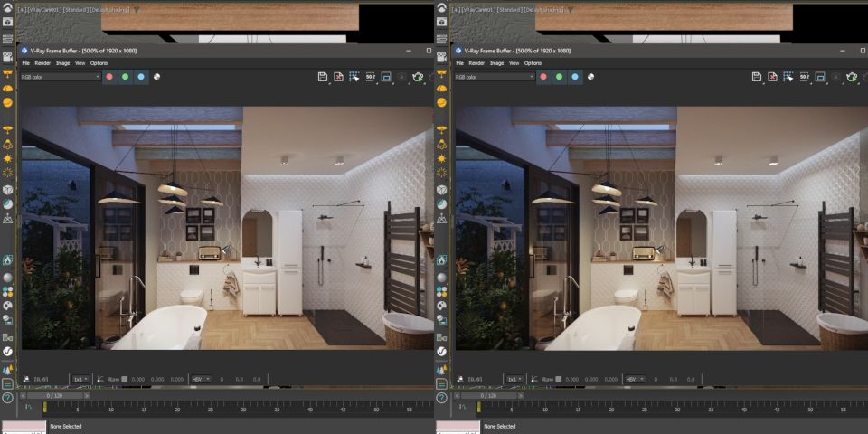Click the pink color swatch at bottom left
This screenshot has height=434, width=868.
click(24, 426)
